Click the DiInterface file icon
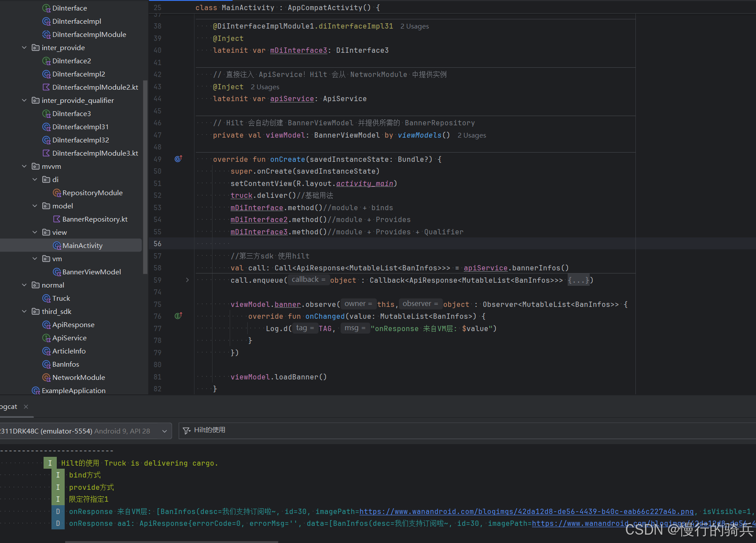 (46, 8)
